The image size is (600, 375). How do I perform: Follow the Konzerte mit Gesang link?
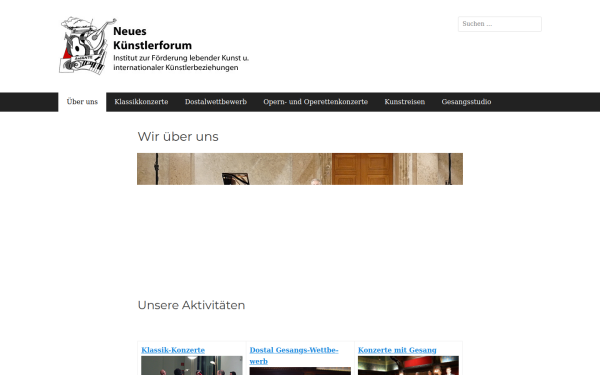click(397, 350)
